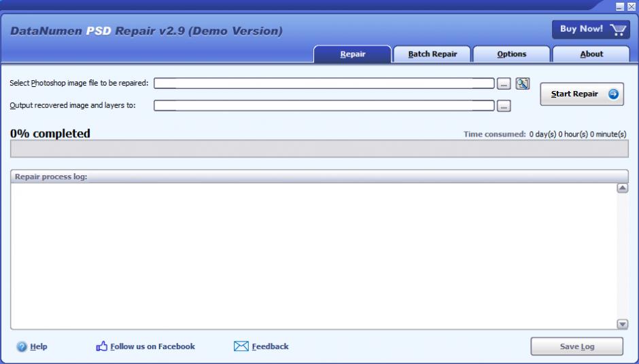This screenshot has width=639, height=364.
Task: Browse for the output recovery folder
Action: pos(504,106)
